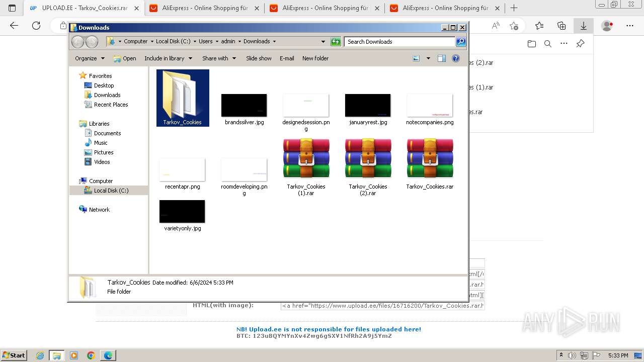This screenshot has width=644, height=362.
Task: Open Music library
Action: (101, 143)
